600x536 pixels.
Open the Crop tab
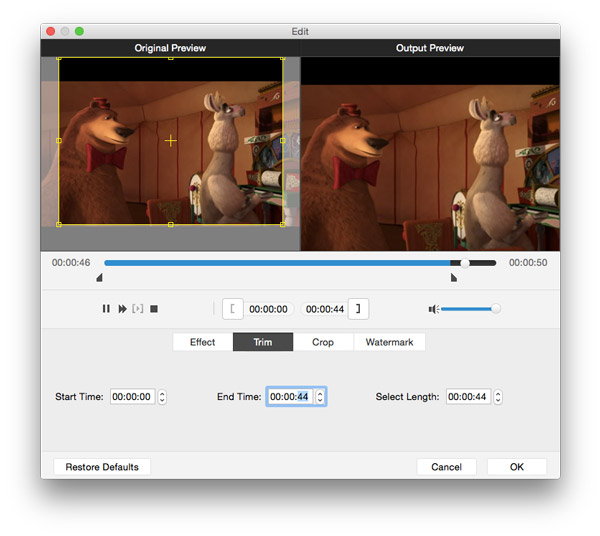(323, 342)
